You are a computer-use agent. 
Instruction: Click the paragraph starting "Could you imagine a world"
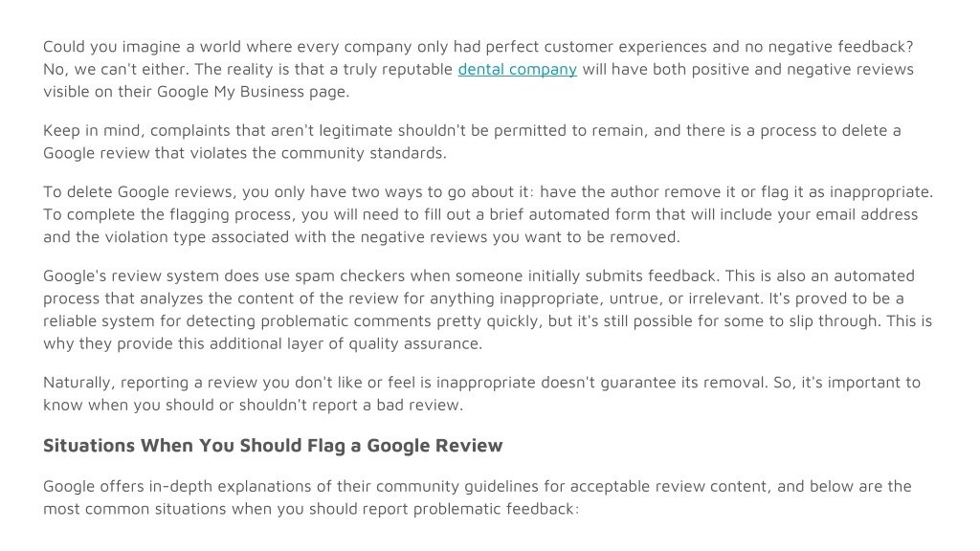[479, 69]
